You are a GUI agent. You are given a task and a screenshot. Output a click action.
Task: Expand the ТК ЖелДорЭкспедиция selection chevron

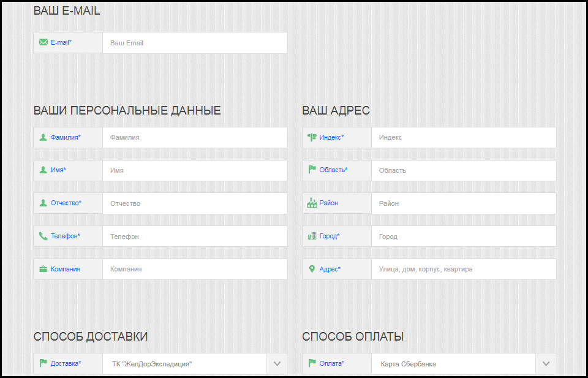pyautogui.click(x=277, y=363)
